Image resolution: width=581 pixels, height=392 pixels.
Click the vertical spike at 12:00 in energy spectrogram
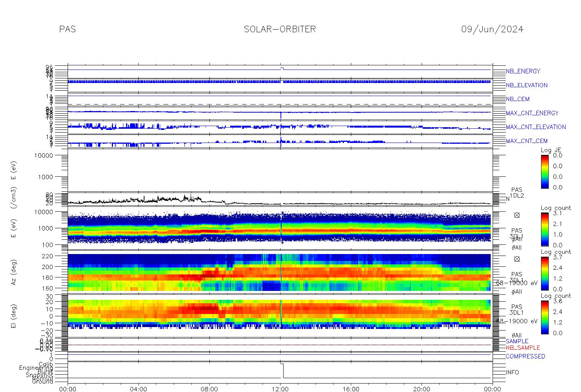[282, 228]
